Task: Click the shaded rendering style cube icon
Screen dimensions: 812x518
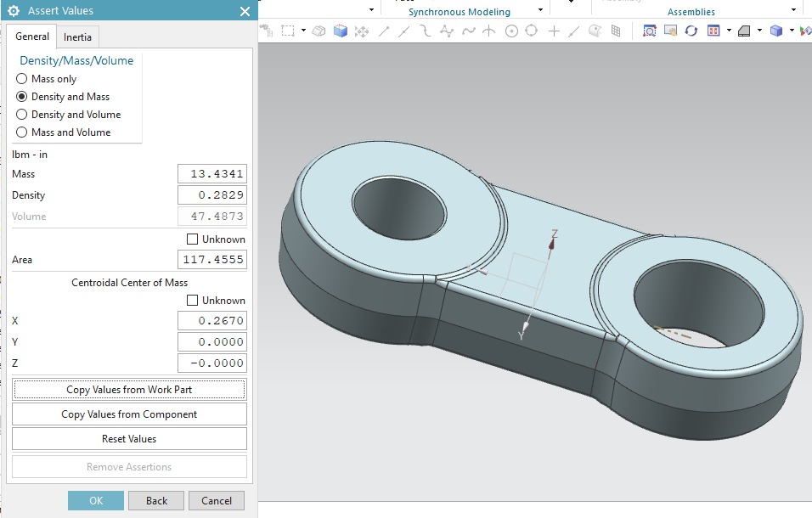Action: coord(775,31)
